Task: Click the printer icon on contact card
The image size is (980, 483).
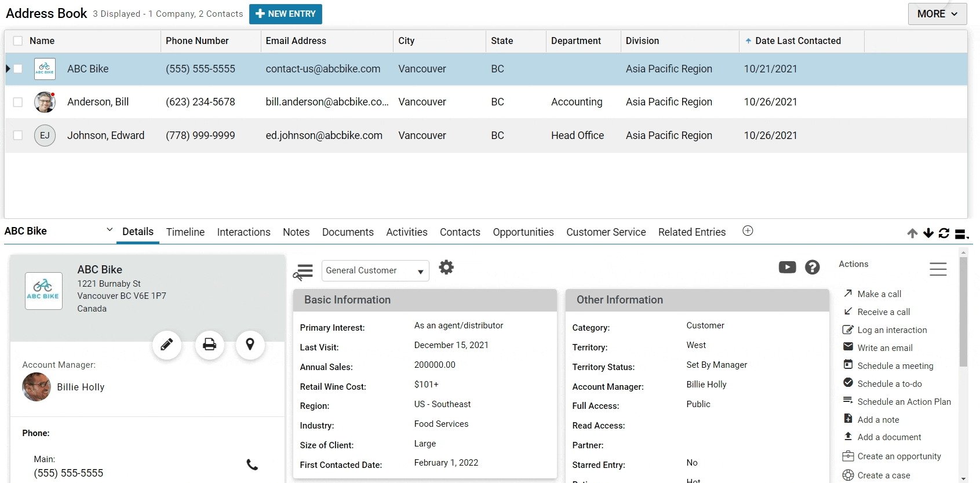Action: pos(209,345)
